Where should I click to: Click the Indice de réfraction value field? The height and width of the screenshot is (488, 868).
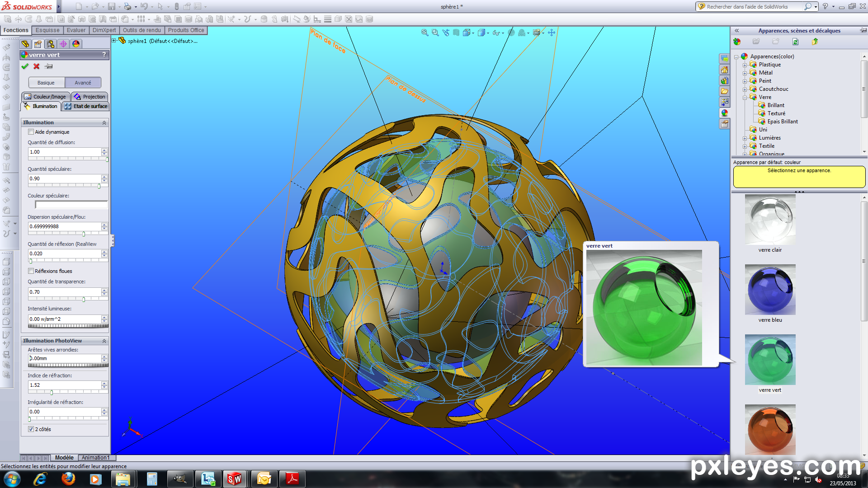click(65, 385)
